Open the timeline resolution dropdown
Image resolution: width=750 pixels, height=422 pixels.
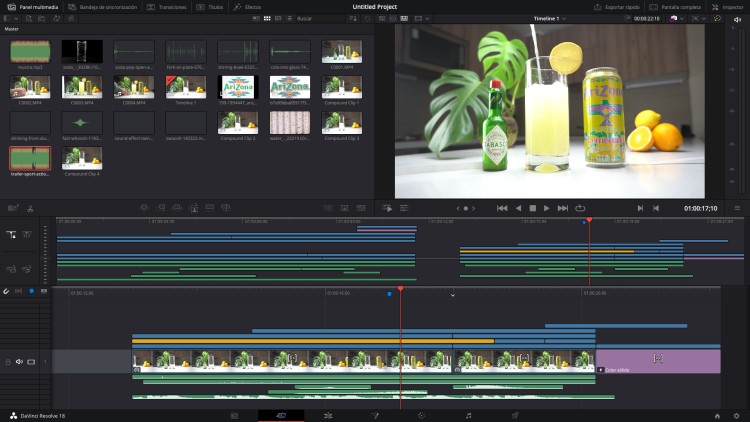677,18
